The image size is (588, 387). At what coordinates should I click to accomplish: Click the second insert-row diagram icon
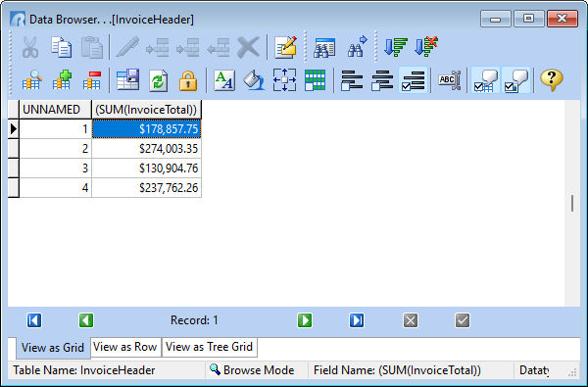pyautogui.click(x=188, y=47)
